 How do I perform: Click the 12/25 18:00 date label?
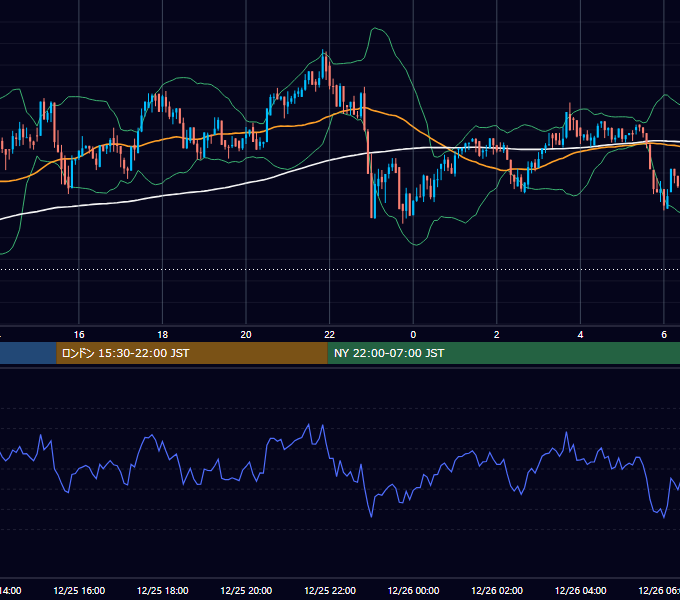(163, 590)
